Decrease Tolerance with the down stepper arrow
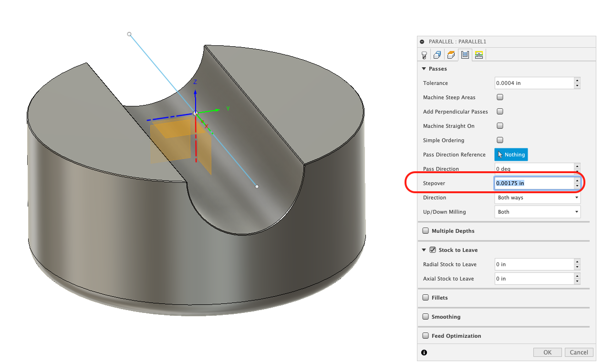 click(x=577, y=86)
